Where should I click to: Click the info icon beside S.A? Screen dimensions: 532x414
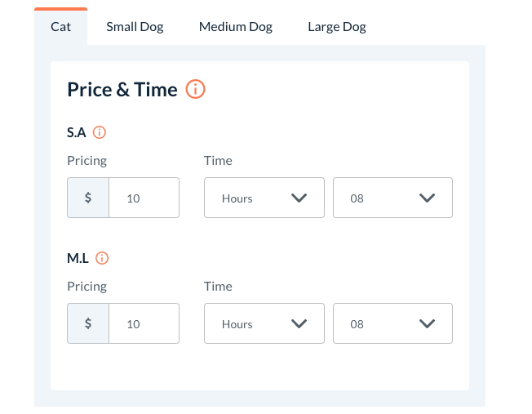[100, 132]
